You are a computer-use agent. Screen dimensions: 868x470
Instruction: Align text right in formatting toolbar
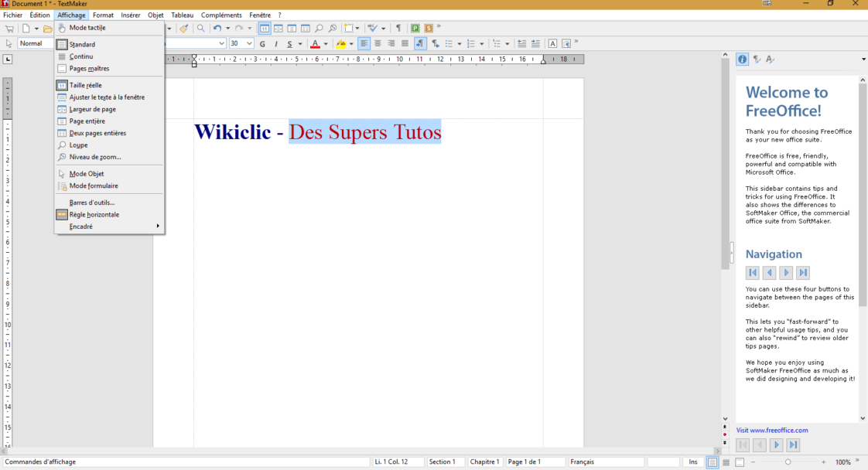pos(391,44)
